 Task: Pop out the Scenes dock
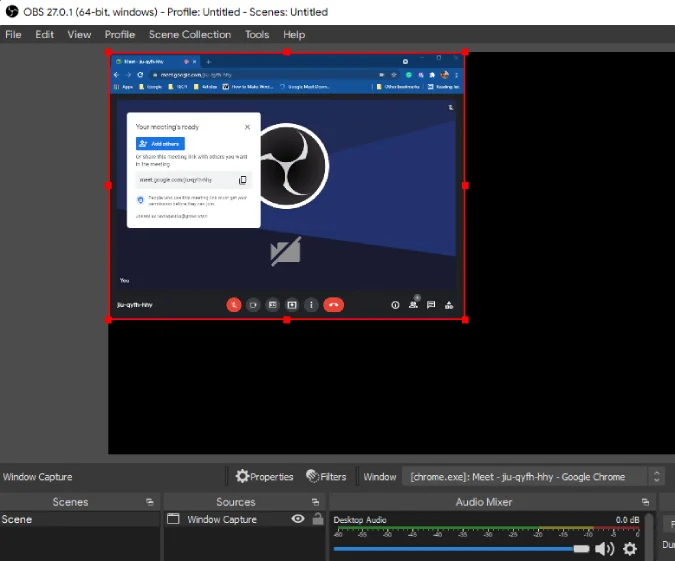coord(149,502)
